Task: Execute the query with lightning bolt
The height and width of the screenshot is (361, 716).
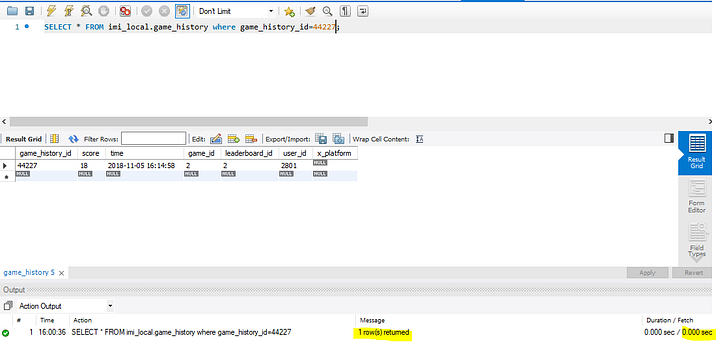Action: (51, 11)
